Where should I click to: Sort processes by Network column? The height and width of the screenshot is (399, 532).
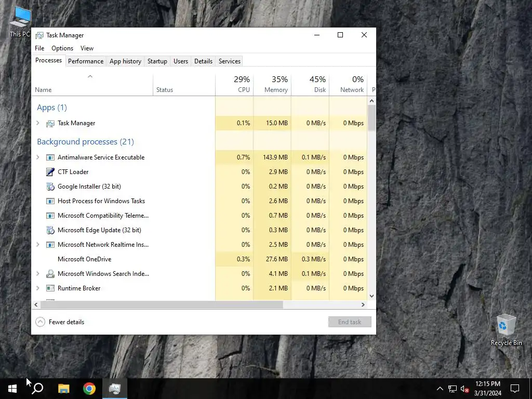tap(348, 85)
